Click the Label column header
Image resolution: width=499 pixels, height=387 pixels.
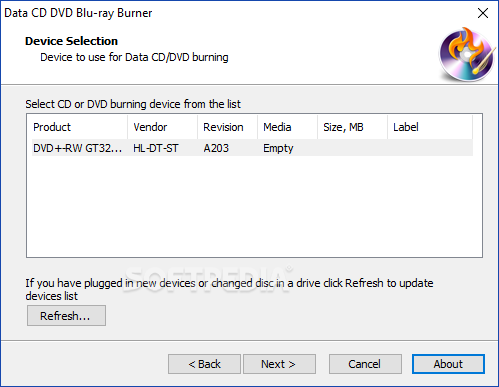coord(430,127)
